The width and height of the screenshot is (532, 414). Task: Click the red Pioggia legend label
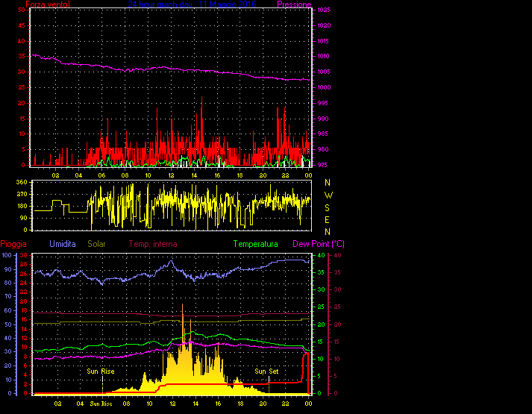15,244
